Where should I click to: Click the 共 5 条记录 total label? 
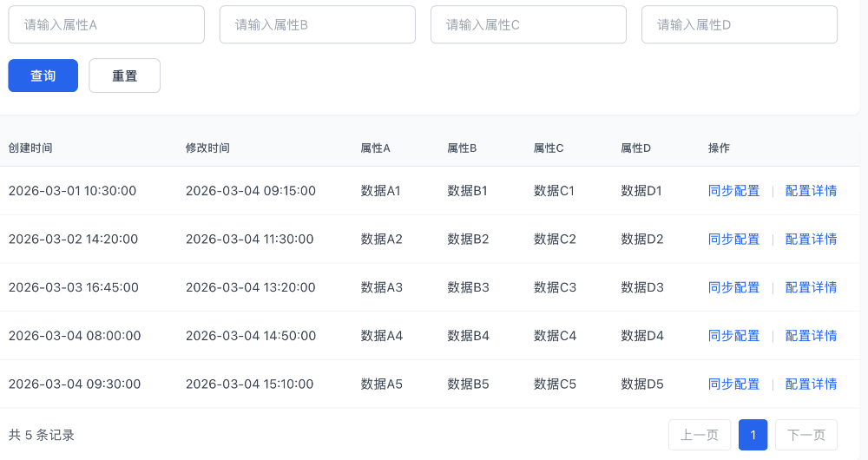coord(42,435)
